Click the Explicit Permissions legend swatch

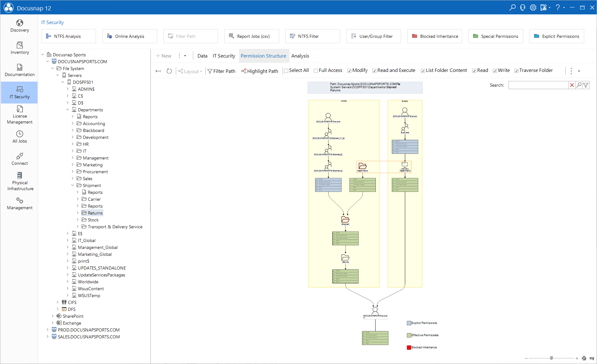[409, 323]
